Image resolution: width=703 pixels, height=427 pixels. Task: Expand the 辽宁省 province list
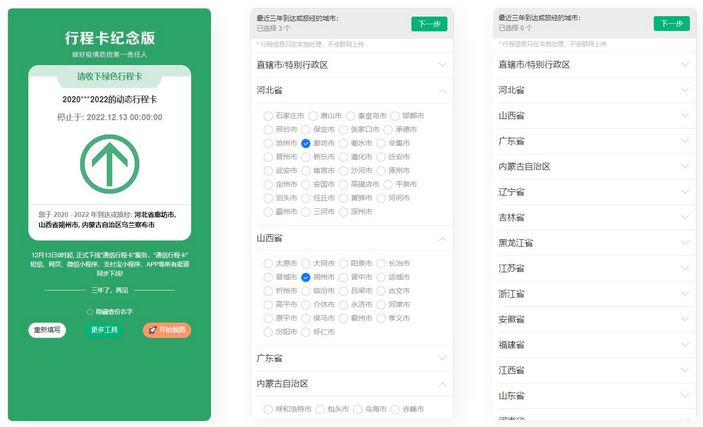pyautogui.click(x=685, y=192)
